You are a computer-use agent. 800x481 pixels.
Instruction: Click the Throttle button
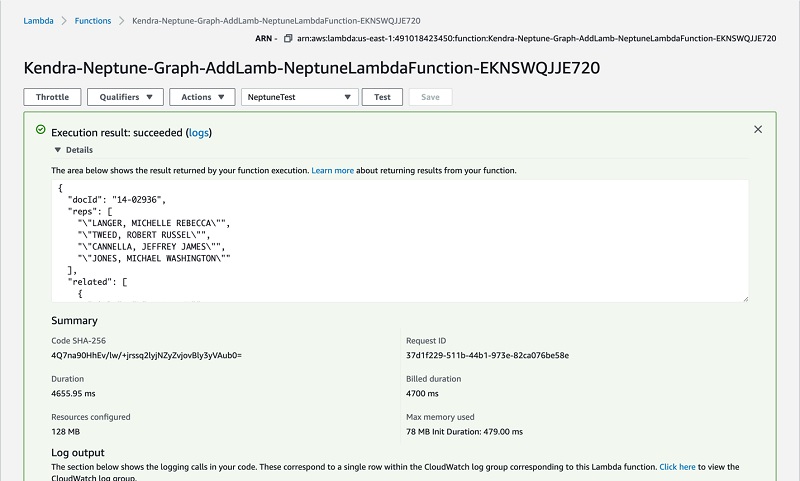point(52,97)
